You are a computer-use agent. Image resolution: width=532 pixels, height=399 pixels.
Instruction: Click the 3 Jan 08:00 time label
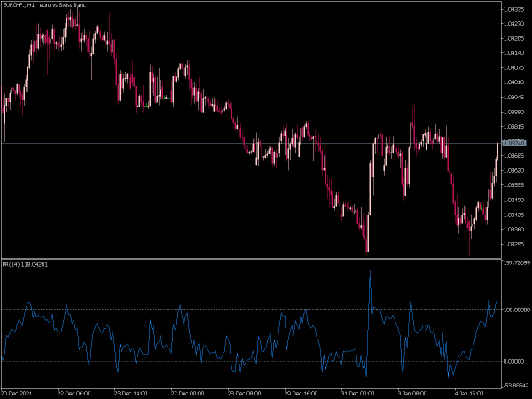pos(412,394)
